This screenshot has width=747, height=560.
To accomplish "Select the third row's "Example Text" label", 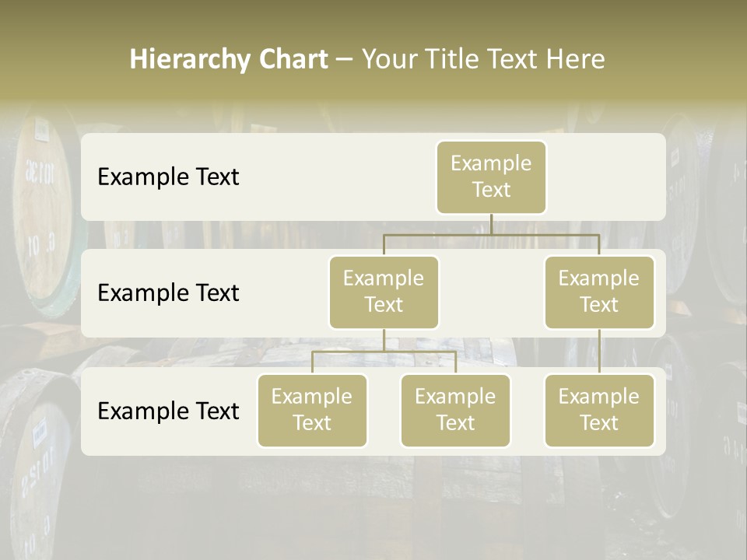I will point(168,411).
